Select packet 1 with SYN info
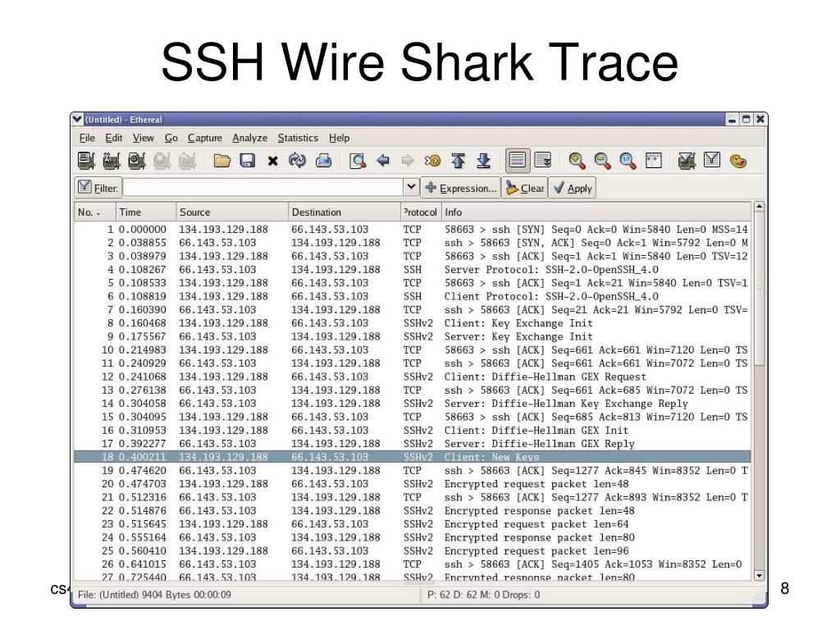The height and width of the screenshot is (630, 840). click(x=412, y=230)
